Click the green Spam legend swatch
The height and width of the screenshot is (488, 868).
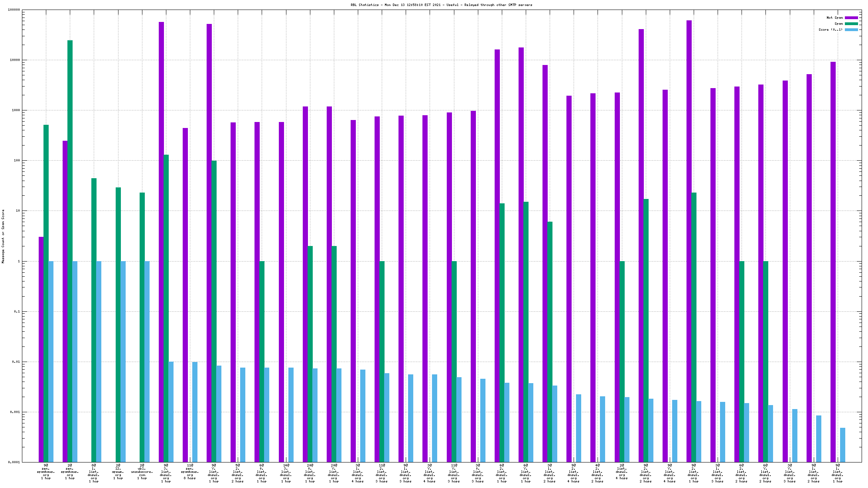[x=851, y=24]
